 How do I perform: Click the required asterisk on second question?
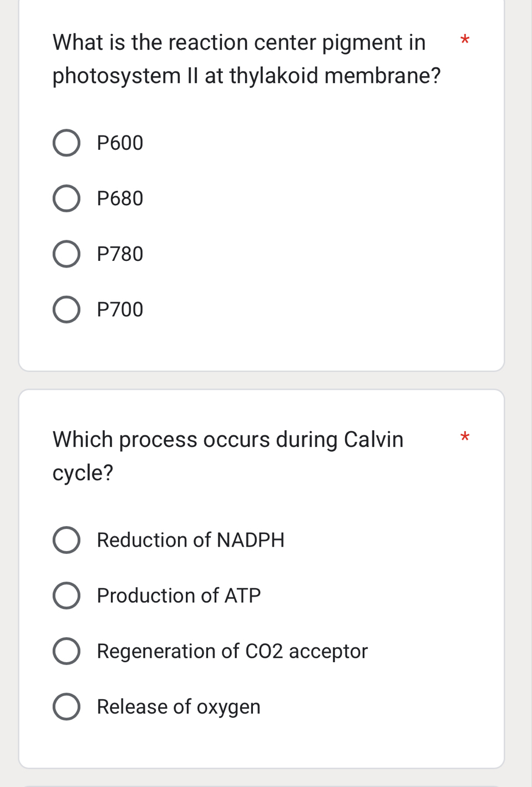tap(465, 438)
